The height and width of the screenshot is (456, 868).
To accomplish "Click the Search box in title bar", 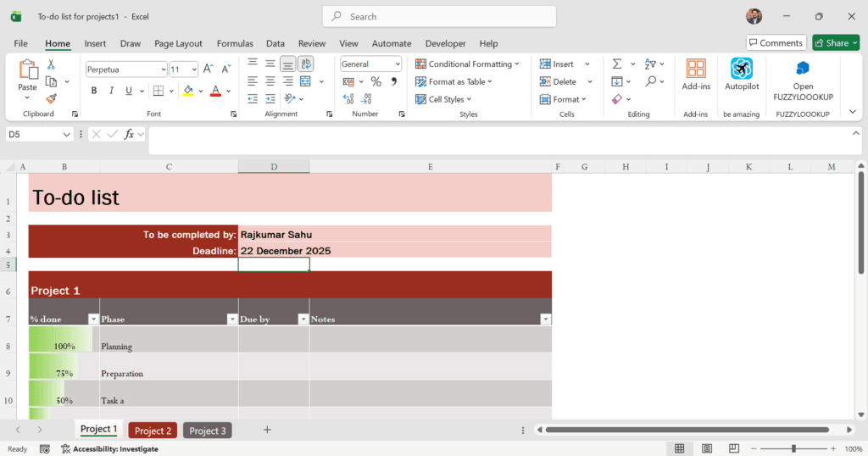I will pyautogui.click(x=440, y=17).
